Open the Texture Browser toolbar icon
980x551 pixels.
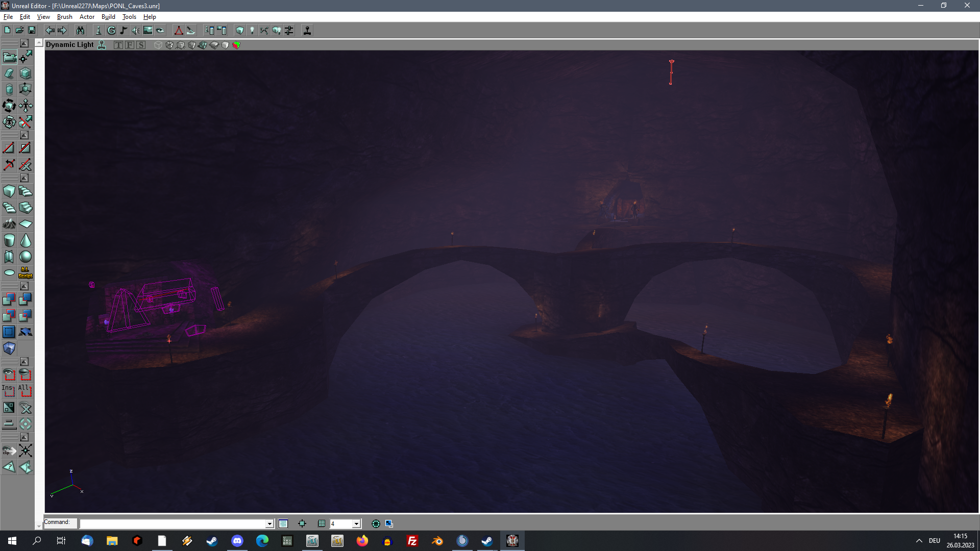click(x=148, y=31)
